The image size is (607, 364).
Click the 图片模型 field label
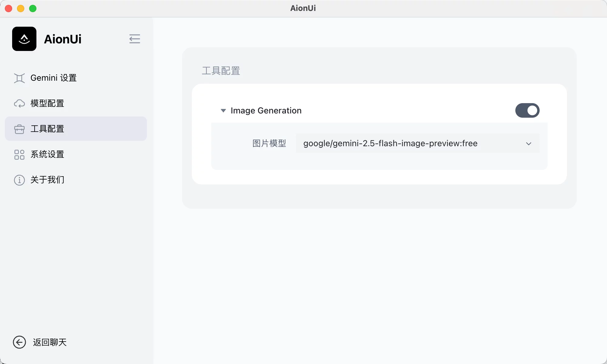[x=269, y=143]
